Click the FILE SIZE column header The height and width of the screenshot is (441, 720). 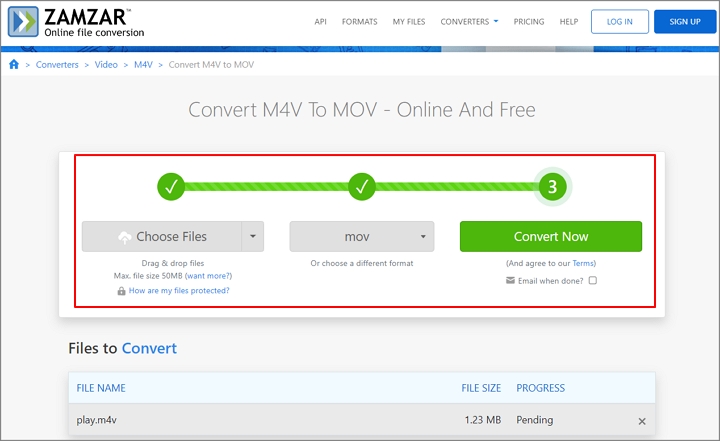click(481, 388)
